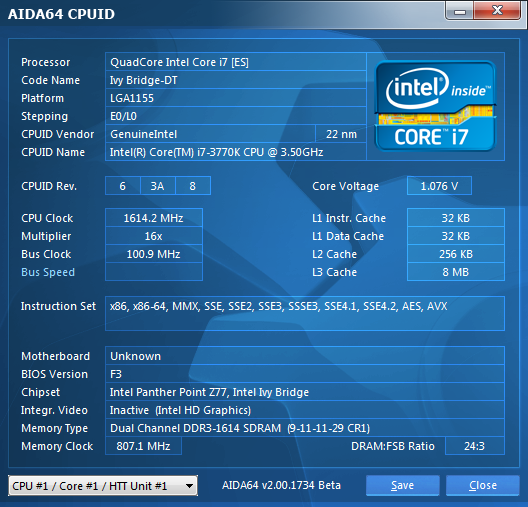The image size is (528, 507).
Task: Click the L3 Cache 8 MB value
Action: tap(456, 272)
